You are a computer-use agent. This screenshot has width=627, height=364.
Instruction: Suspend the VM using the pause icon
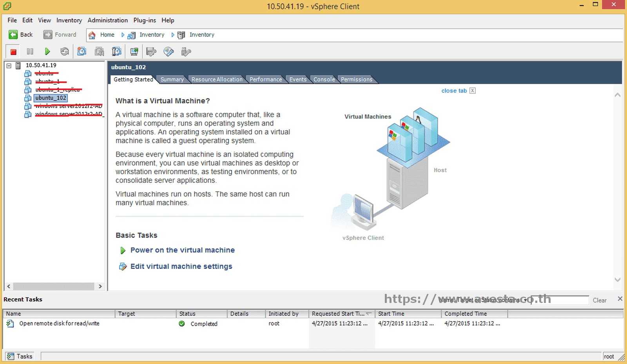pos(30,51)
